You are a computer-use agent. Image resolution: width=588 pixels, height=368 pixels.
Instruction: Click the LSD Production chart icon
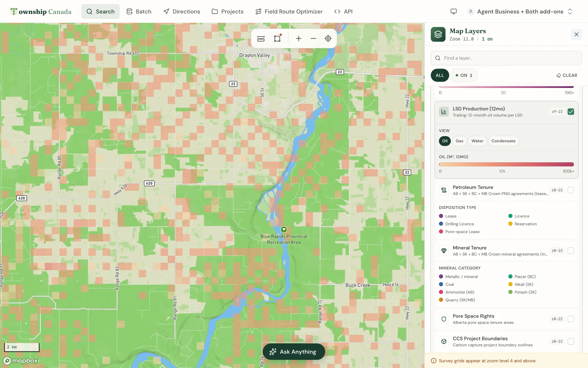(x=444, y=112)
